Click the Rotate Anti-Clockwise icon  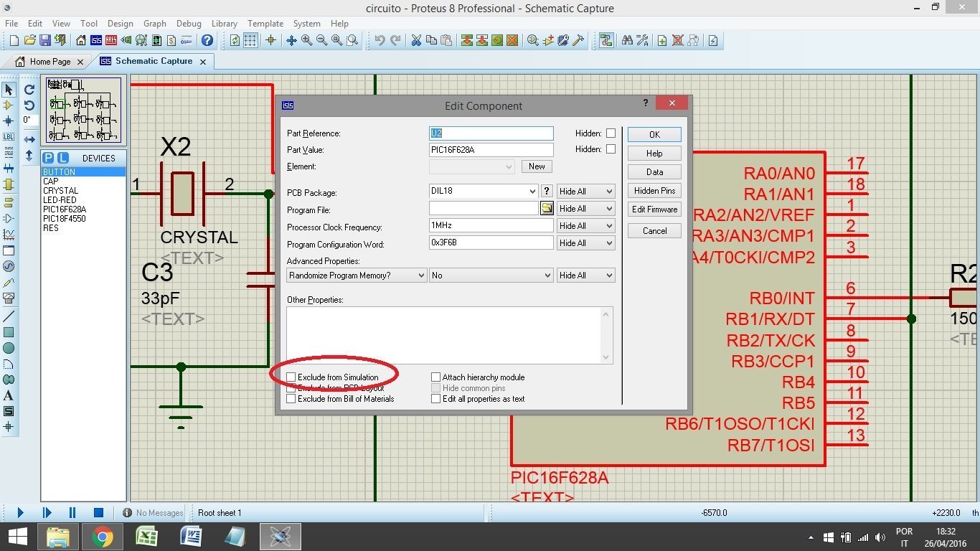point(29,105)
